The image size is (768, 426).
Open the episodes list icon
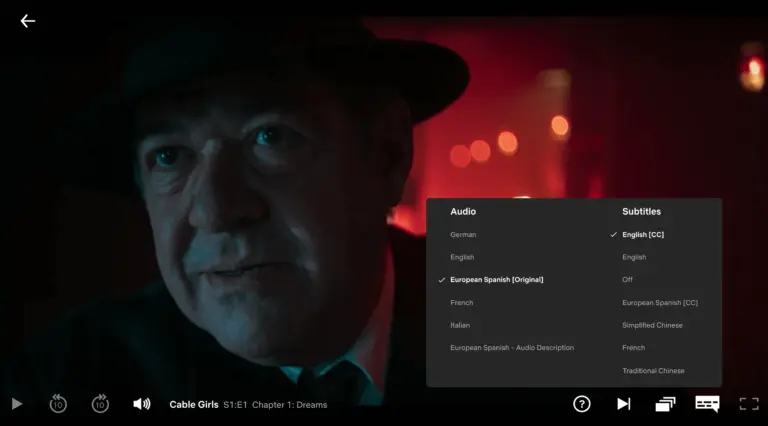(x=665, y=404)
